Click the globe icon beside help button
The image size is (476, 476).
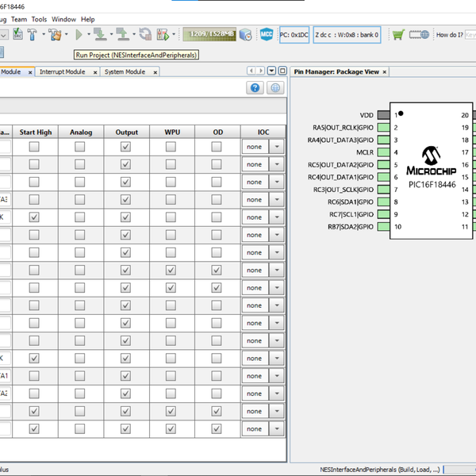click(275, 88)
